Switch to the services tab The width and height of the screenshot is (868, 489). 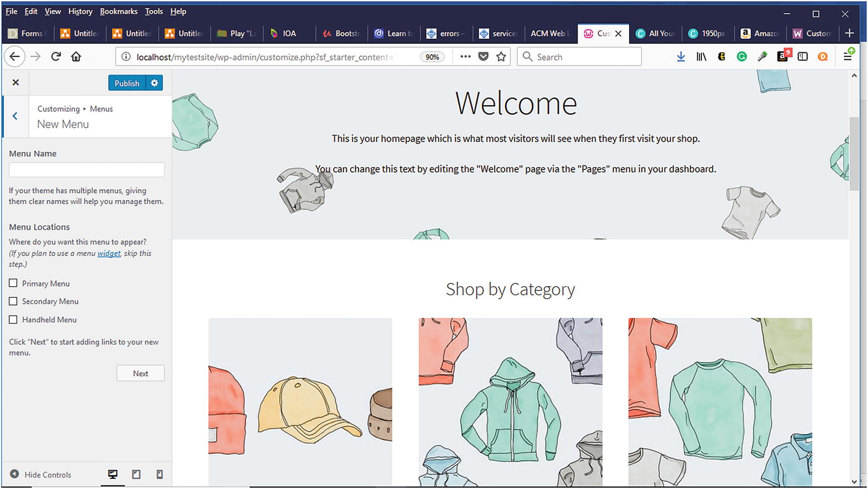point(499,34)
